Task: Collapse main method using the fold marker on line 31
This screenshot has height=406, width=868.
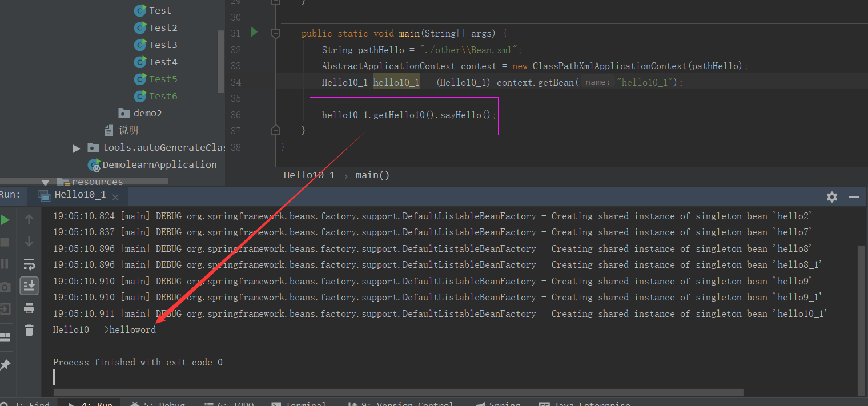Action: (276, 33)
